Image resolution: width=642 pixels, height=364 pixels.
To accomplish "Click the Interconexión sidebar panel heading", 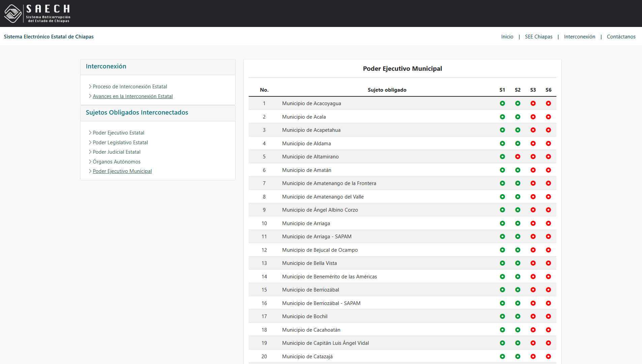I will 106,66.
